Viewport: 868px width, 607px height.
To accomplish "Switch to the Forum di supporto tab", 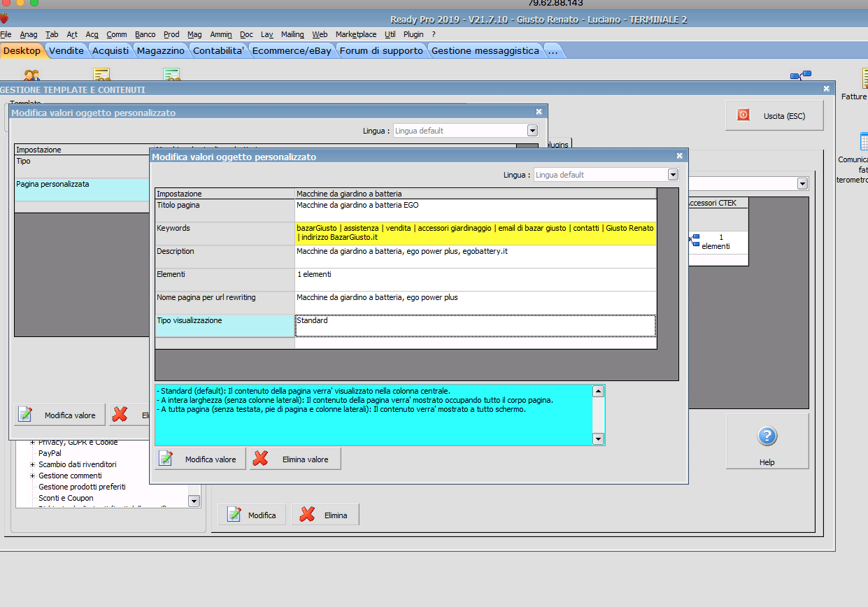I will [x=381, y=50].
